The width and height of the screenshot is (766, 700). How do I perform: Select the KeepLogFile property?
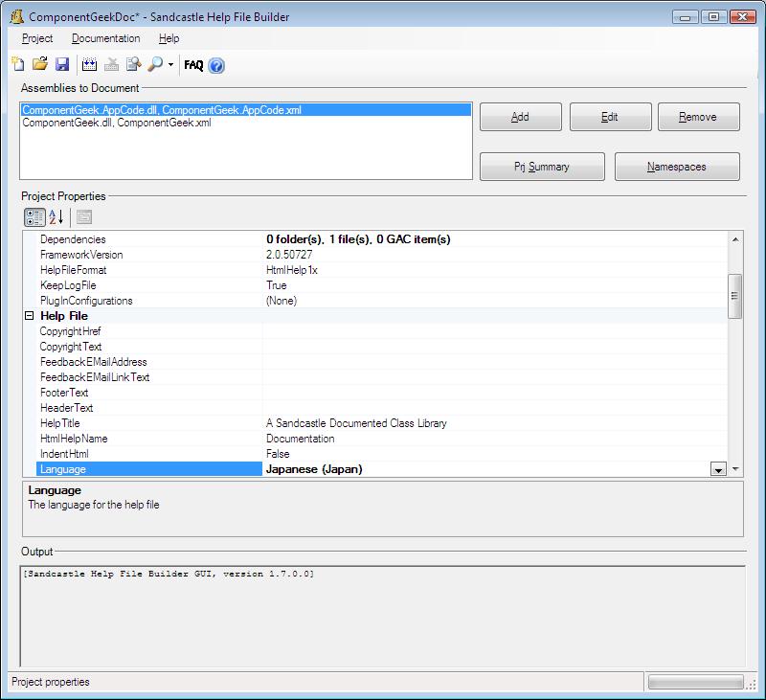[68, 285]
